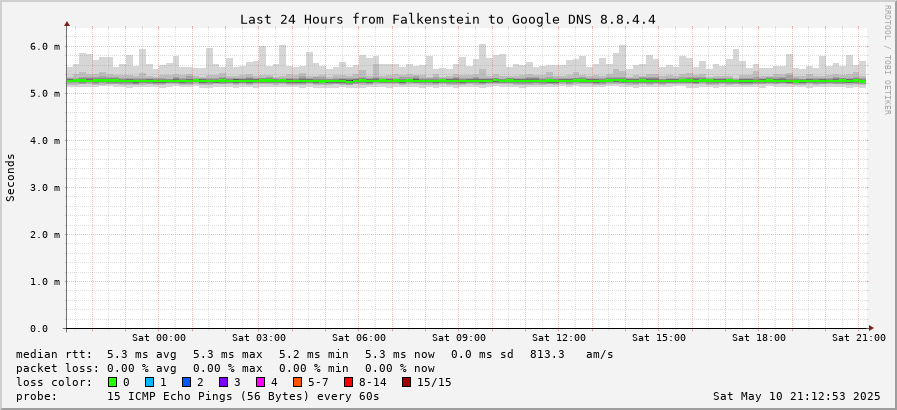Click the dark red loss swatch for 15/15
The width and height of the screenshot is (897, 410).
[x=406, y=382]
